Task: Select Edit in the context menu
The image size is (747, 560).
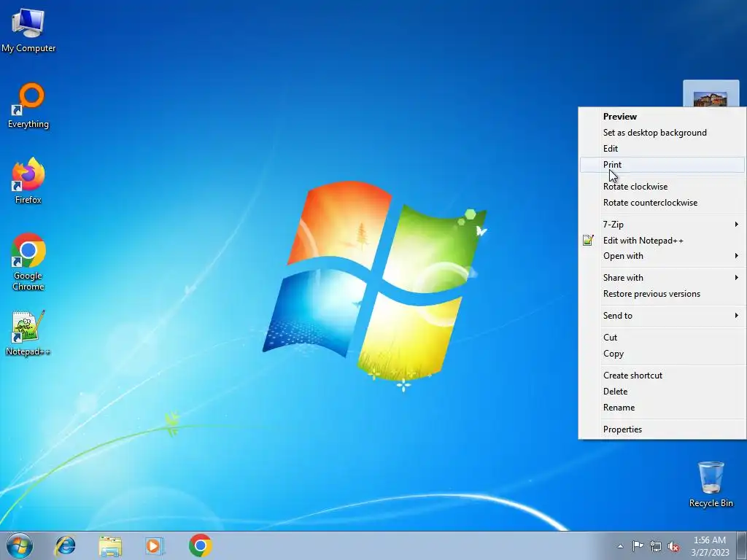Action: [x=662, y=149]
